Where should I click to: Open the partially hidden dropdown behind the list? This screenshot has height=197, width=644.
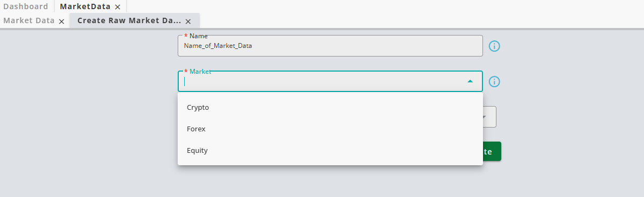[x=489, y=117]
